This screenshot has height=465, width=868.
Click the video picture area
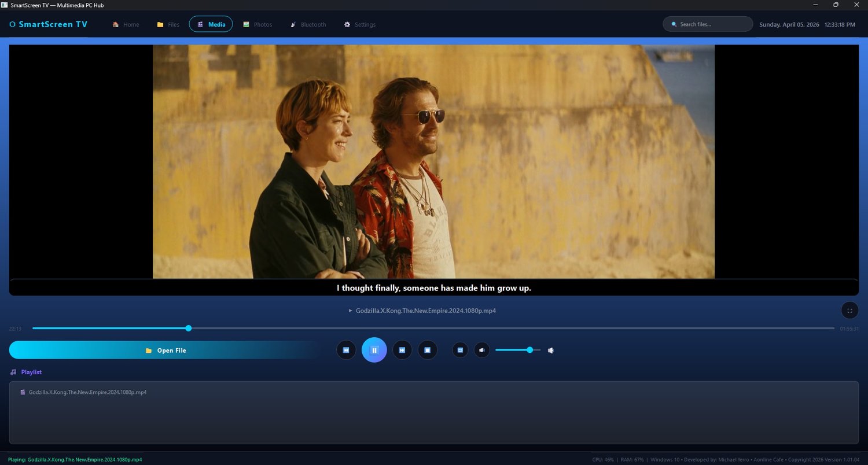pyautogui.click(x=433, y=161)
